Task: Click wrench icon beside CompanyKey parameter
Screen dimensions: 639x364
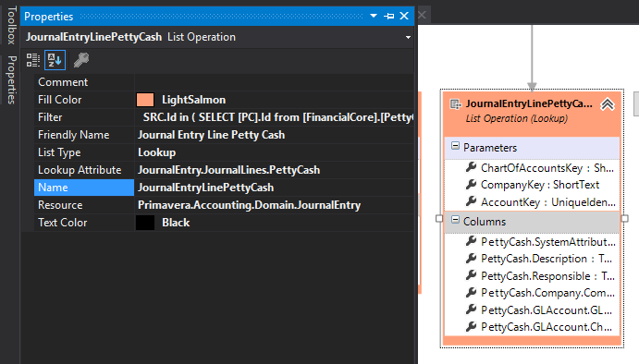Action: [471, 185]
